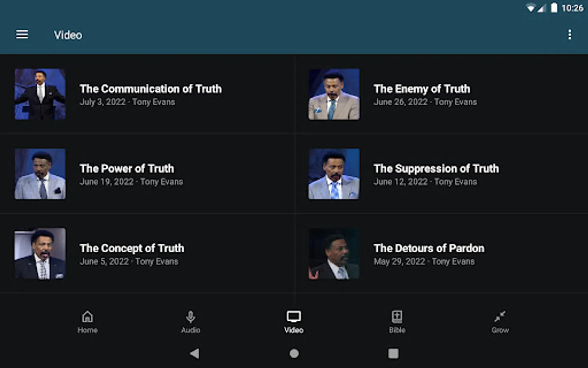Tap the Bible book icon
Image resolution: width=588 pixels, height=368 pixels.
pyautogui.click(x=397, y=316)
